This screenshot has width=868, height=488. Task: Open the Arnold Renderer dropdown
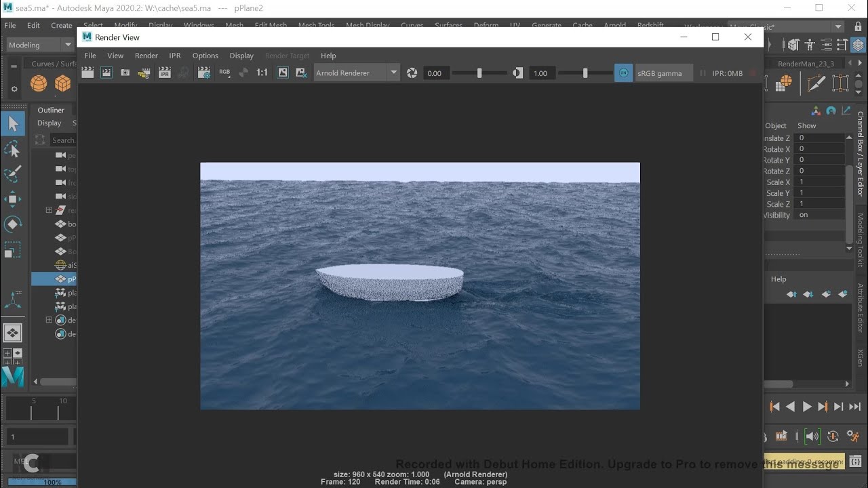(x=357, y=73)
